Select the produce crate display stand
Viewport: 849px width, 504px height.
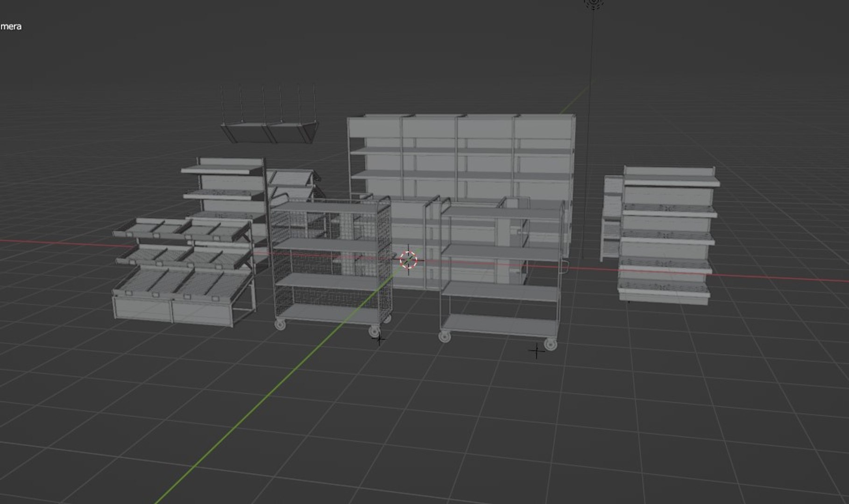pyautogui.click(x=184, y=272)
